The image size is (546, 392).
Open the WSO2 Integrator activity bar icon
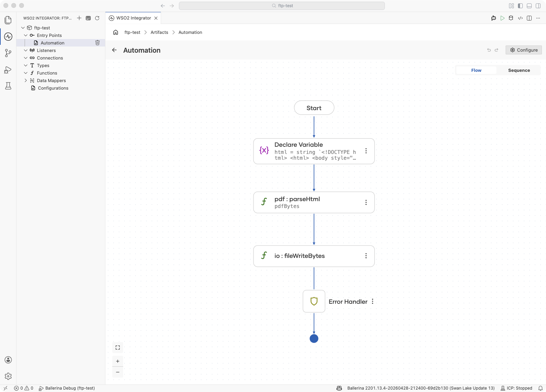pyautogui.click(x=8, y=37)
